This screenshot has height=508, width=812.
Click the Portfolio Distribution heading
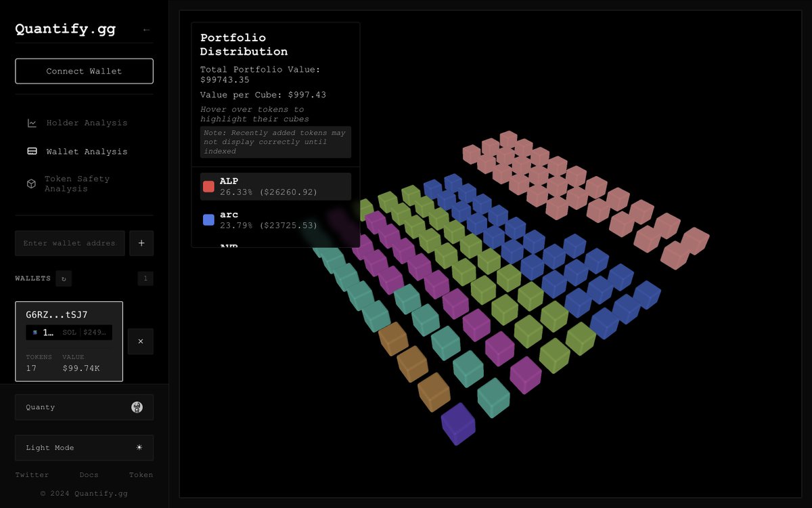(244, 45)
